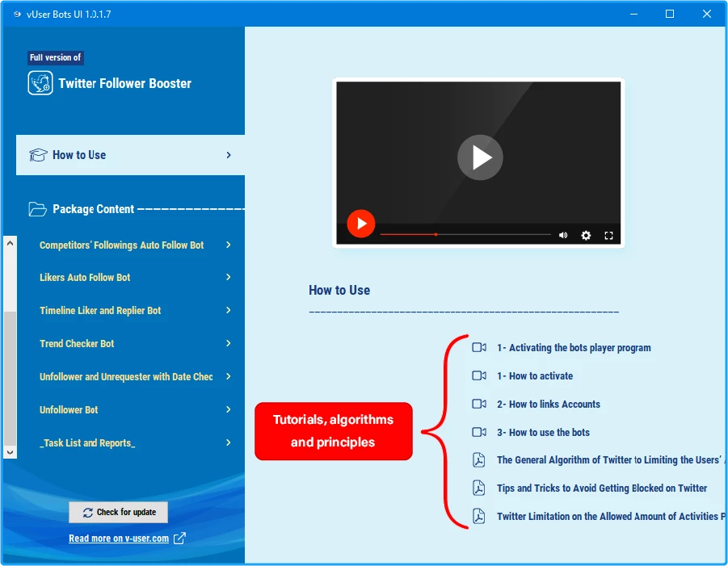Expand chevron for Unfollower Bot

coord(229,409)
